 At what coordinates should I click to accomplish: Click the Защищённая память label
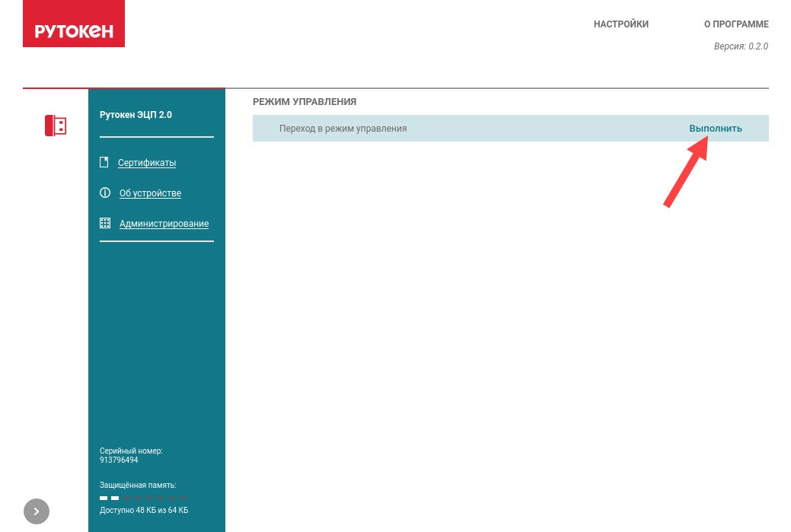tap(138, 485)
